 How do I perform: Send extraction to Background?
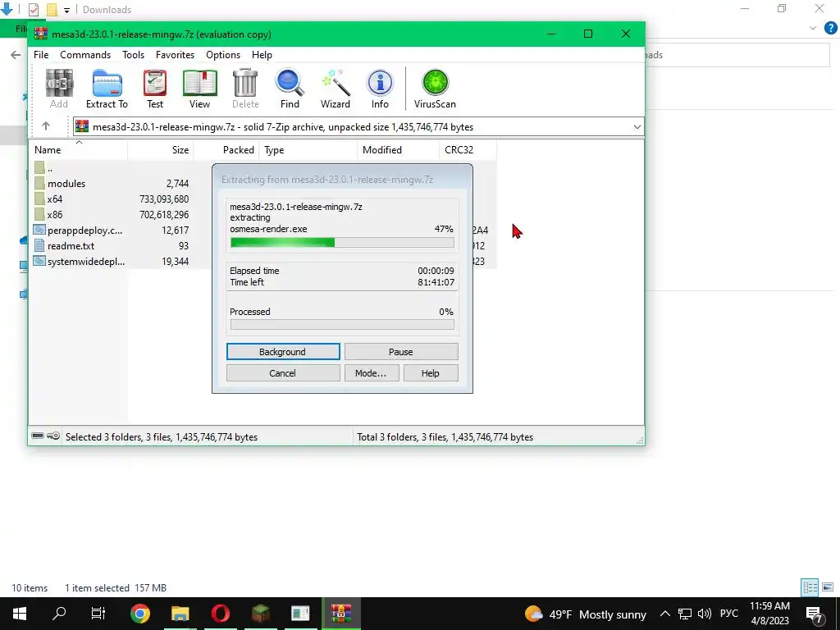pyautogui.click(x=283, y=351)
